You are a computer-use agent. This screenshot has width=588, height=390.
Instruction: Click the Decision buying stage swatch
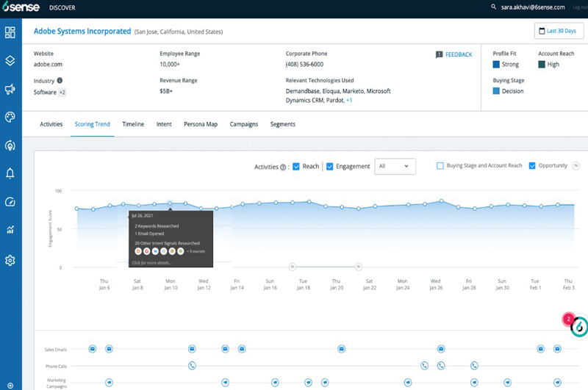pos(496,91)
